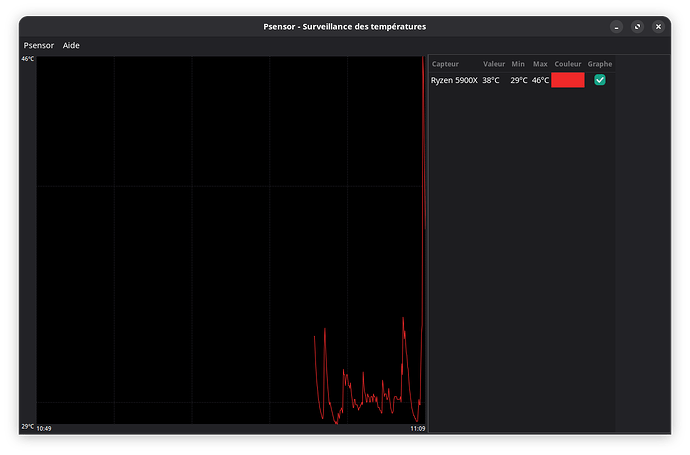Viewport: 690px width, 455px height.
Task: Disable graph checkbox for Ryzen 5900X
Action: point(600,80)
